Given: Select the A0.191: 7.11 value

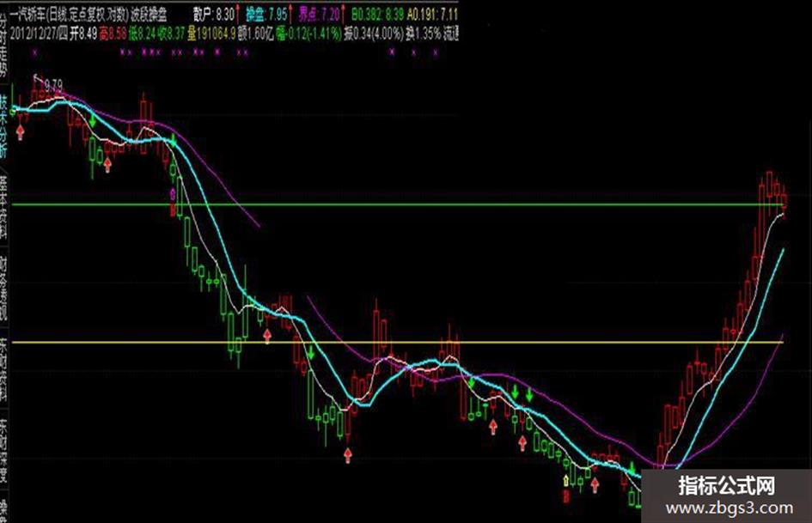Looking at the screenshot, I should pos(432,14).
